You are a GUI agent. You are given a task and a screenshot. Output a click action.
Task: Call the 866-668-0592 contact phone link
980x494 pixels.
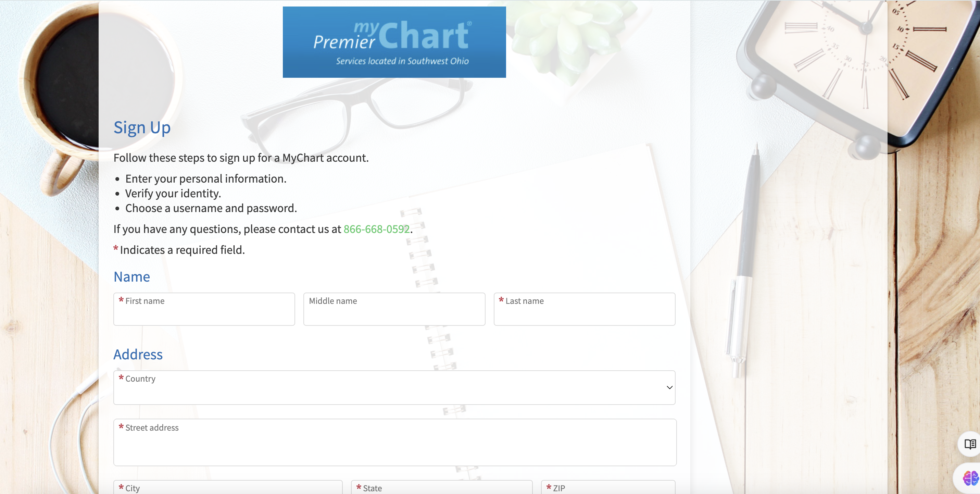(376, 229)
